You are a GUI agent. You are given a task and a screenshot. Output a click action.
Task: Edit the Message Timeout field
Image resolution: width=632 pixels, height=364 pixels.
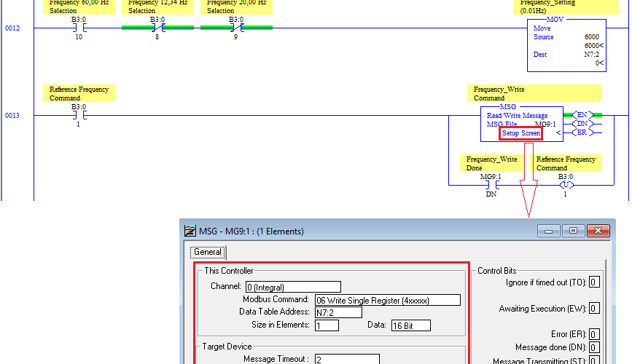click(347, 359)
